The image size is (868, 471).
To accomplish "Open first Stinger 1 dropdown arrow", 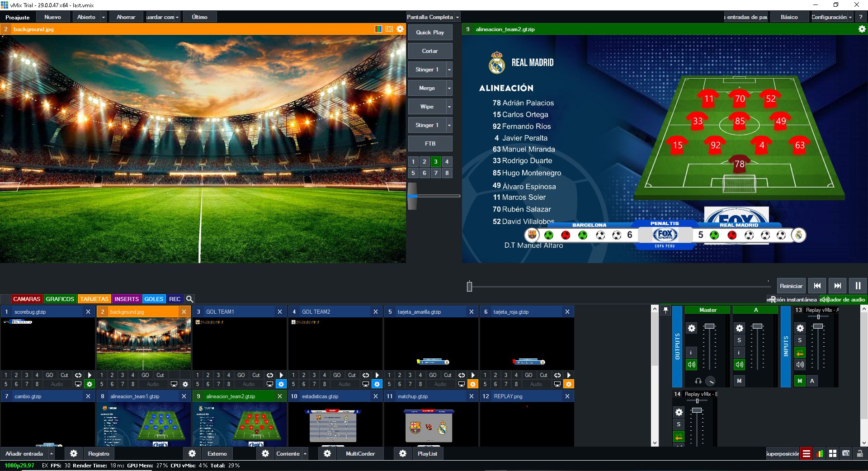I will [x=449, y=70].
